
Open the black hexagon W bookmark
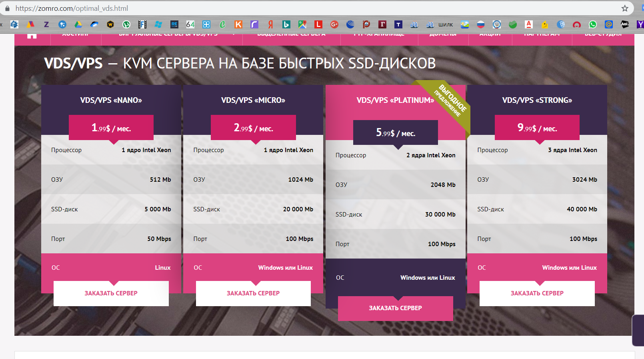[x=110, y=24]
